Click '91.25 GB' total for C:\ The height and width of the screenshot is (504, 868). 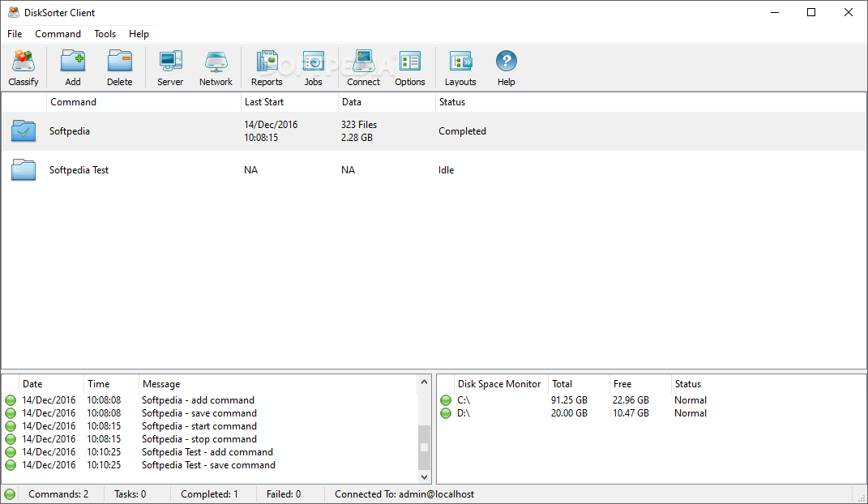569,400
